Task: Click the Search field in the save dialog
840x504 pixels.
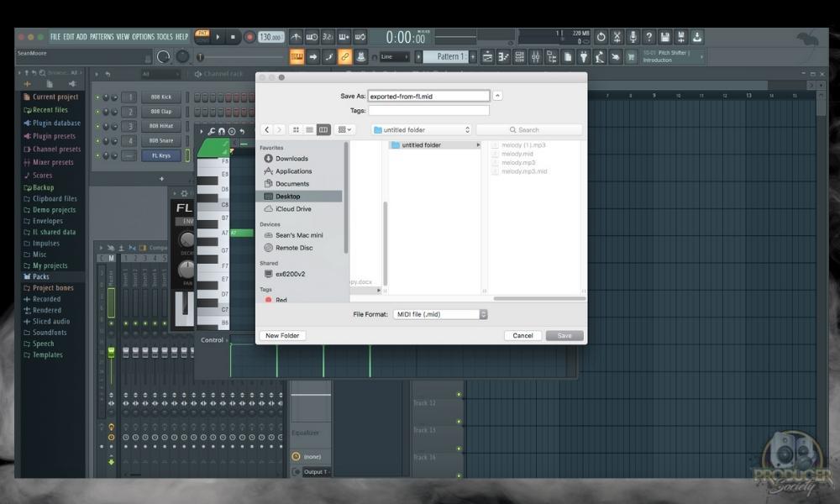Action: [528, 129]
